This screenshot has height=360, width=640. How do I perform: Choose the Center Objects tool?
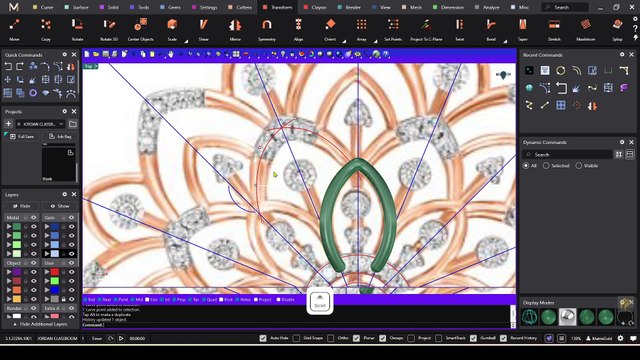140,29
